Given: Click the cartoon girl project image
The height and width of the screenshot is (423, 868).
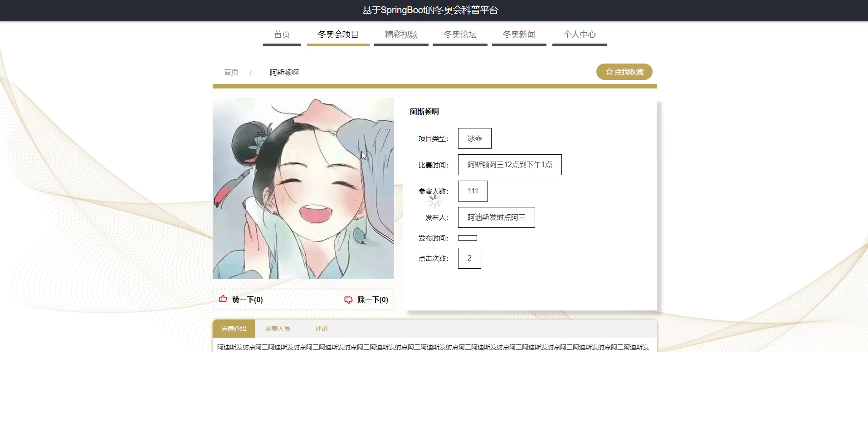Looking at the screenshot, I should [303, 188].
